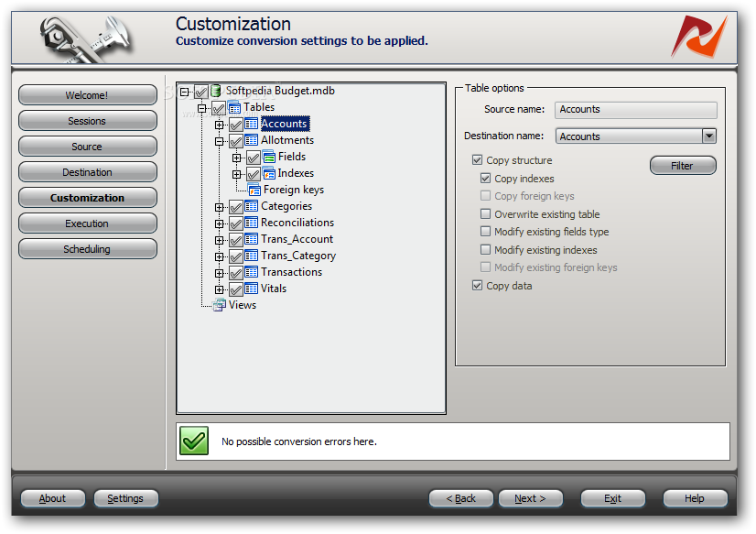Click the Foreign keys icon
This screenshot has height=534, width=756.
pos(254,190)
